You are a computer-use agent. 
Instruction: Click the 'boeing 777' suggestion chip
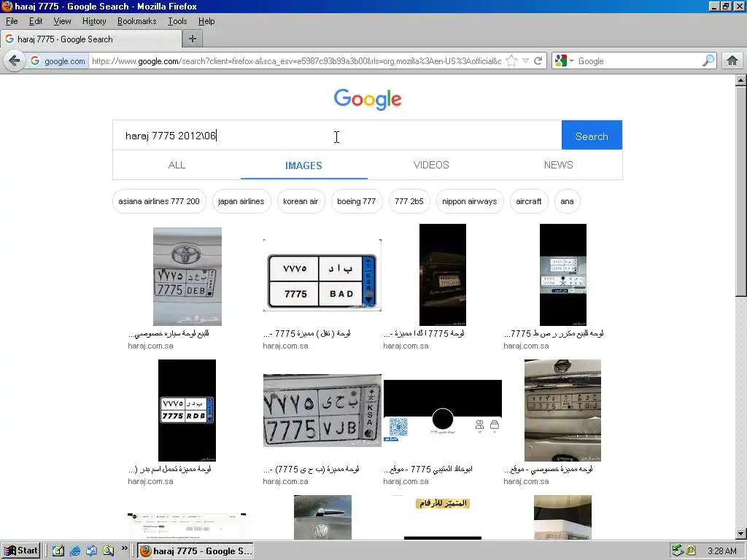pos(356,201)
